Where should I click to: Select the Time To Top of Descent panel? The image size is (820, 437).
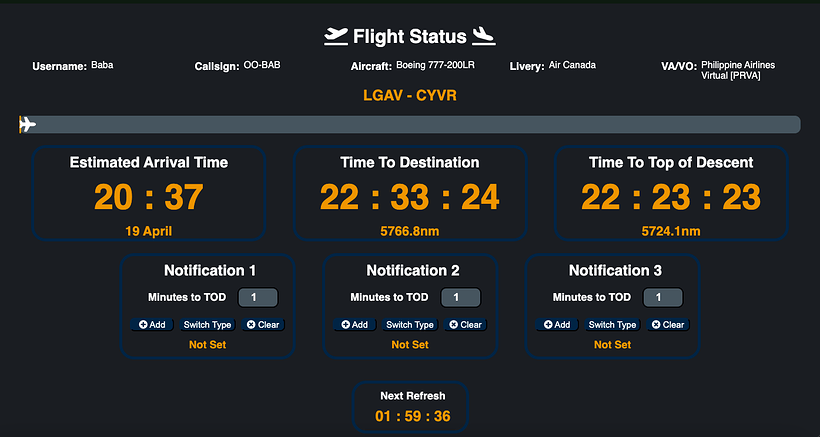671,195
